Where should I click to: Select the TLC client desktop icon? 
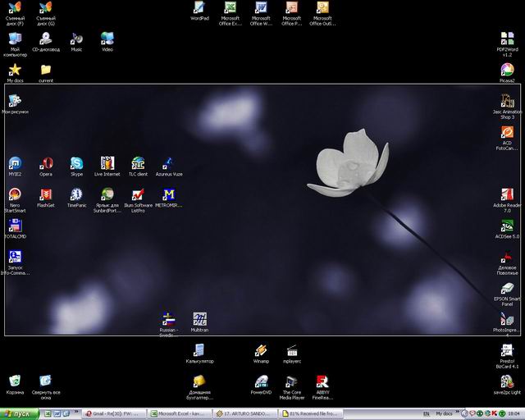(x=138, y=167)
